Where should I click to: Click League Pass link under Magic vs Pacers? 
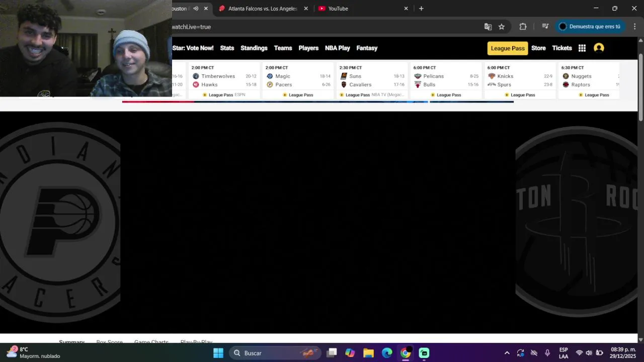[x=298, y=95]
